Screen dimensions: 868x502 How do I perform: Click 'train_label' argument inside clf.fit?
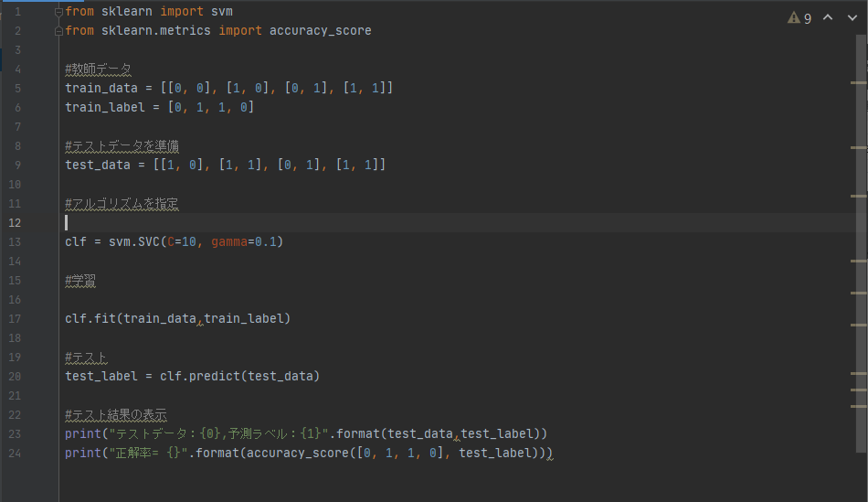tap(244, 318)
